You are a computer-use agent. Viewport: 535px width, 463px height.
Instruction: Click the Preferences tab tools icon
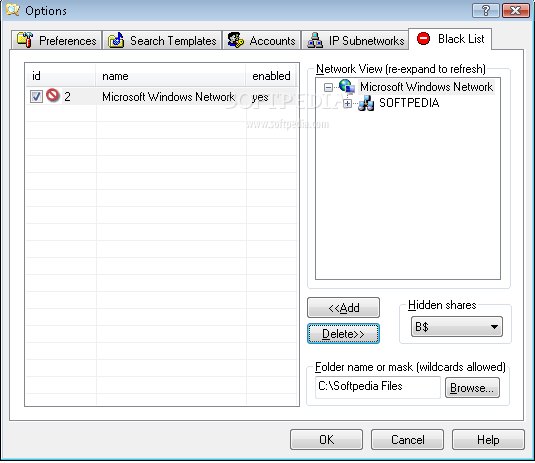pyautogui.click(x=25, y=40)
